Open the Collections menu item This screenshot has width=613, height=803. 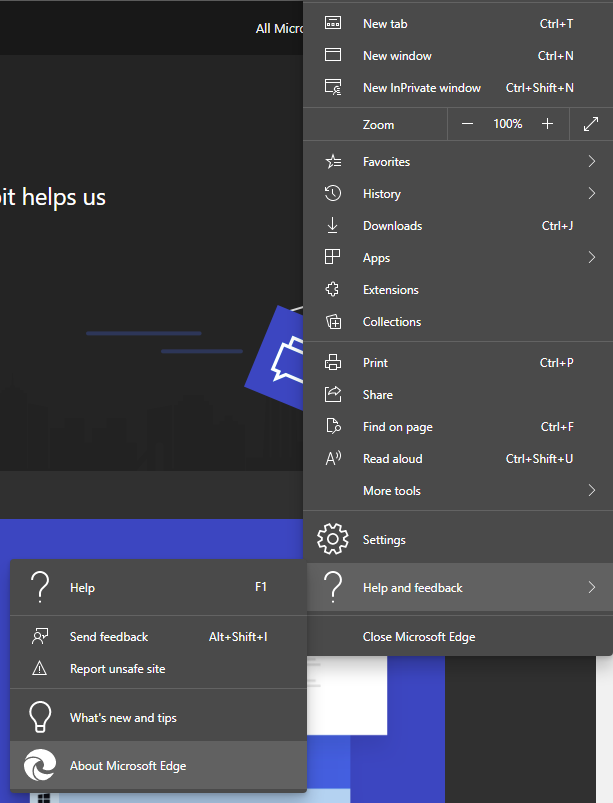(x=458, y=322)
